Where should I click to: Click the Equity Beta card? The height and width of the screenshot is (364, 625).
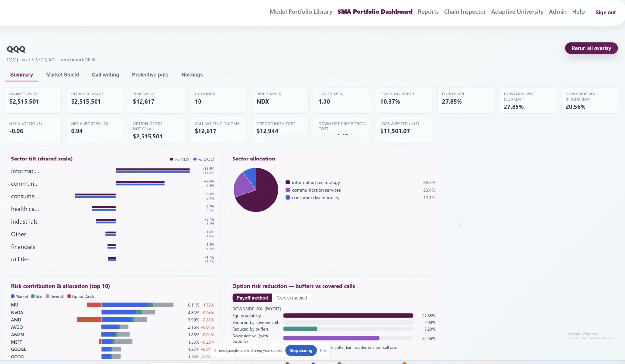(x=342, y=101)
